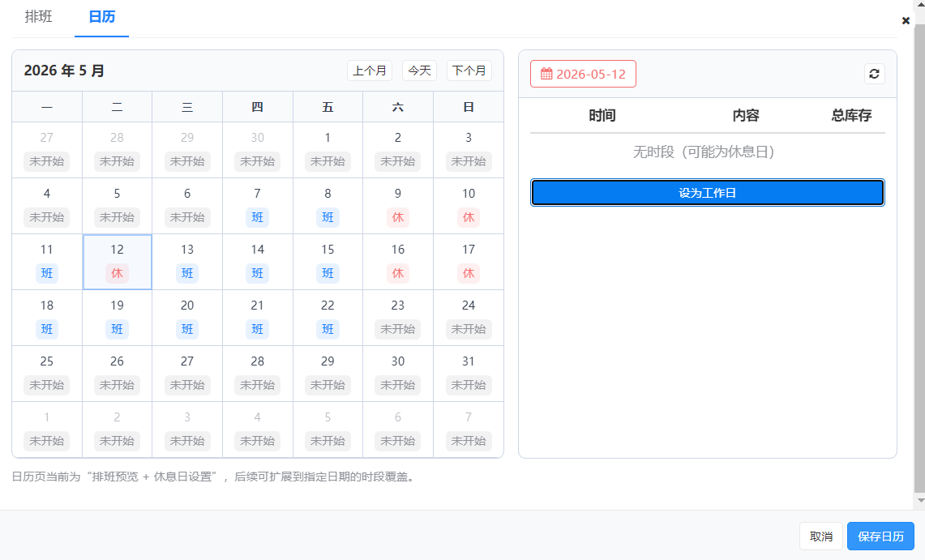This screenshot has height=560, width=925.
Task: Click the 时间 column header
Action: (x=602, y=116)
